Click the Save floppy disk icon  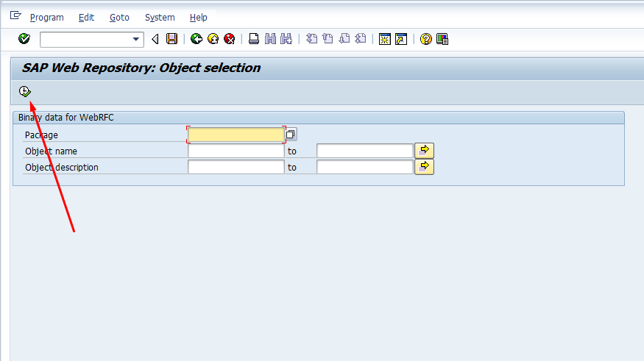[x=171, y=39]
